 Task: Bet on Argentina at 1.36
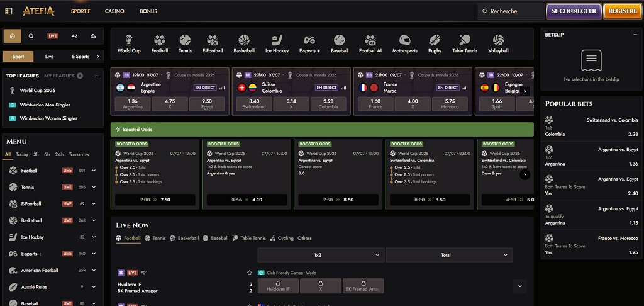tap(133, 104)
